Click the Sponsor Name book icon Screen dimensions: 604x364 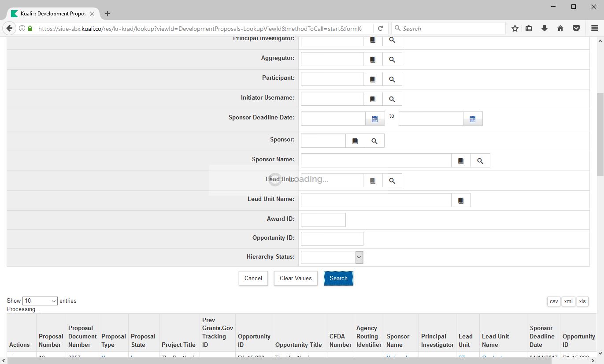[x=461, y=161]
